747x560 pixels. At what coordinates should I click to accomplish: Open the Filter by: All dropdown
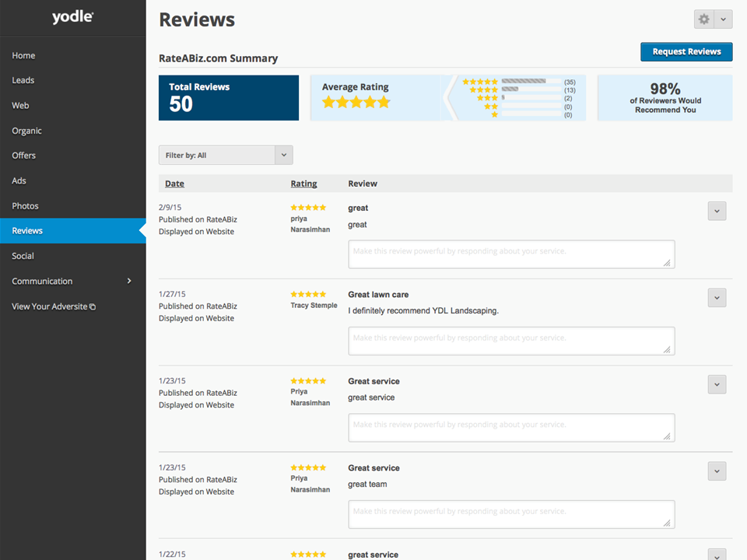coord(225,155)
